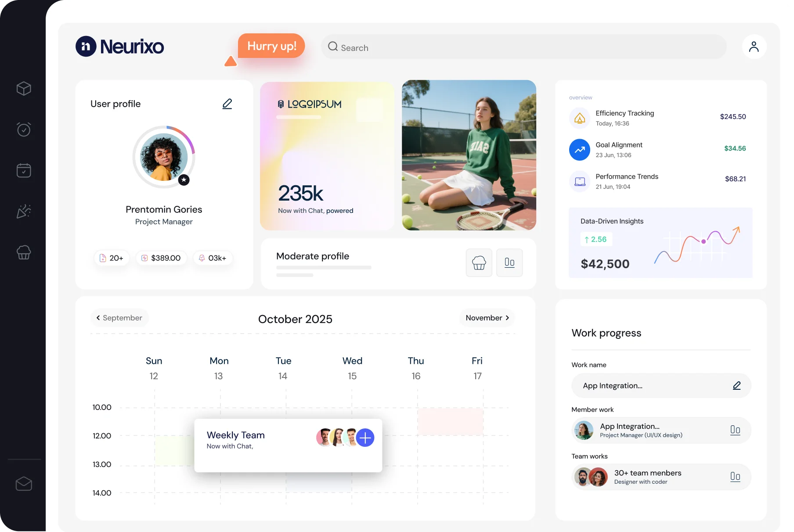Select Fri 17 in calendar
This screenshot has height=532, width=794.
pyautogui.click(x=477, y=368)
